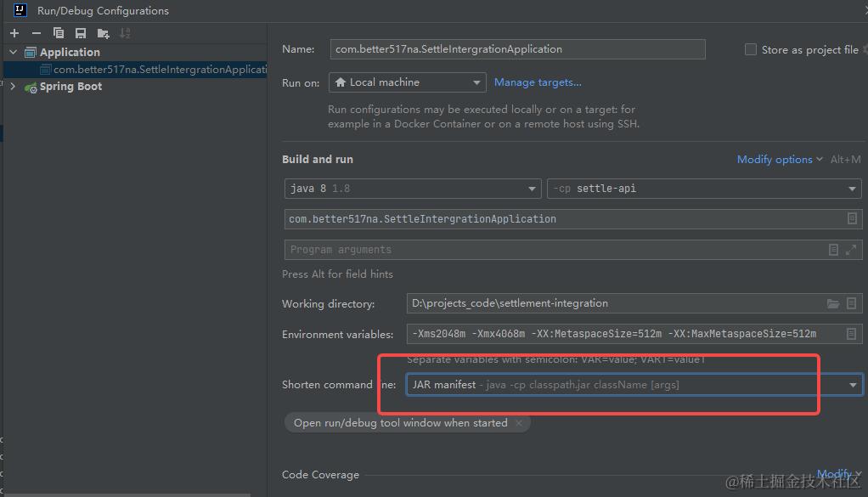Viewport: 868px width, 497px height.
Task: Copy the selected run configuration
Action: pos(59,33)
